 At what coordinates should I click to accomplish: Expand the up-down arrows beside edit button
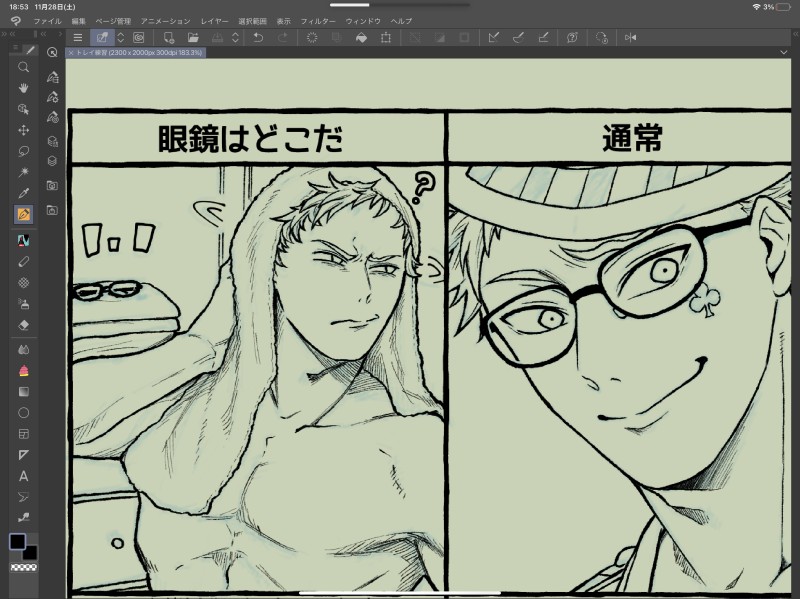point(121,37)
